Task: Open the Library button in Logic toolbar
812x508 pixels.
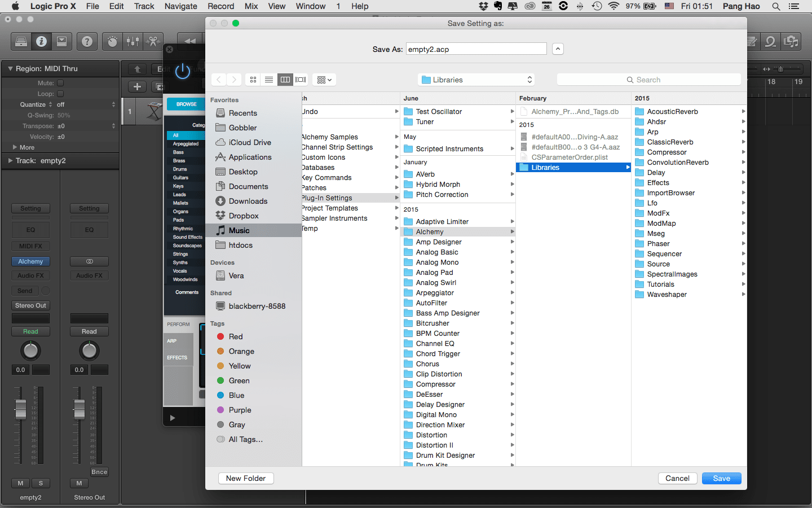Action: pyautogui.click(x=21, y=41)
